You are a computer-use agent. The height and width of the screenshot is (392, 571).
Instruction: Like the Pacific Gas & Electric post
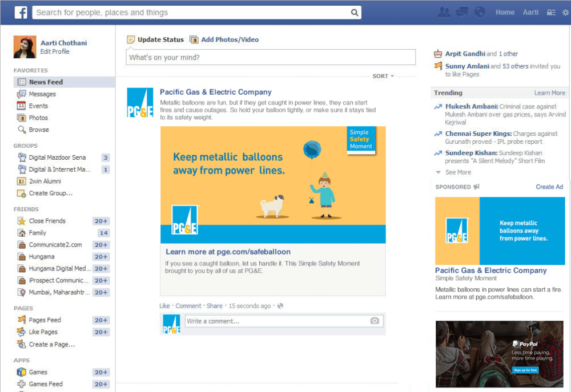[164, 306]
